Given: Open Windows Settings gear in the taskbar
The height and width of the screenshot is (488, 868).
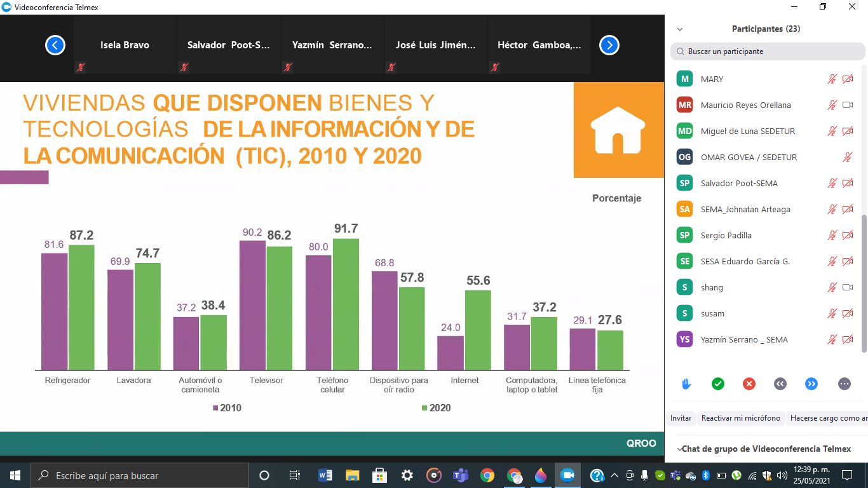Looking at the screenshot, I should [x=407, y=475].
